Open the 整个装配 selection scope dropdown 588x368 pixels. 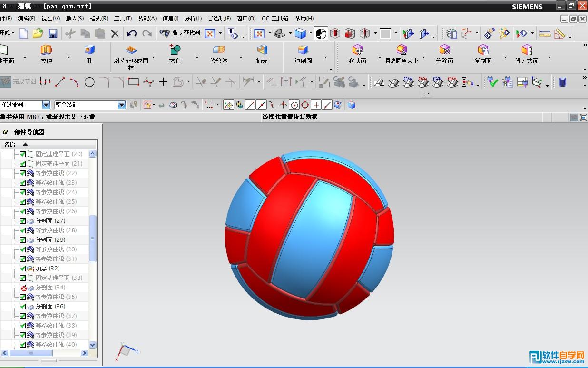point(122,105)
